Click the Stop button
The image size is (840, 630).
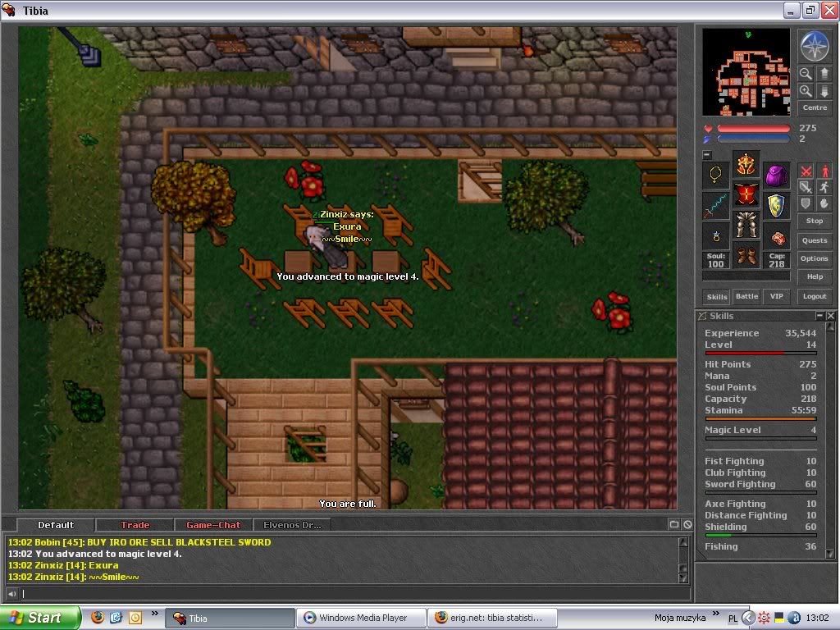click(815, 221)
